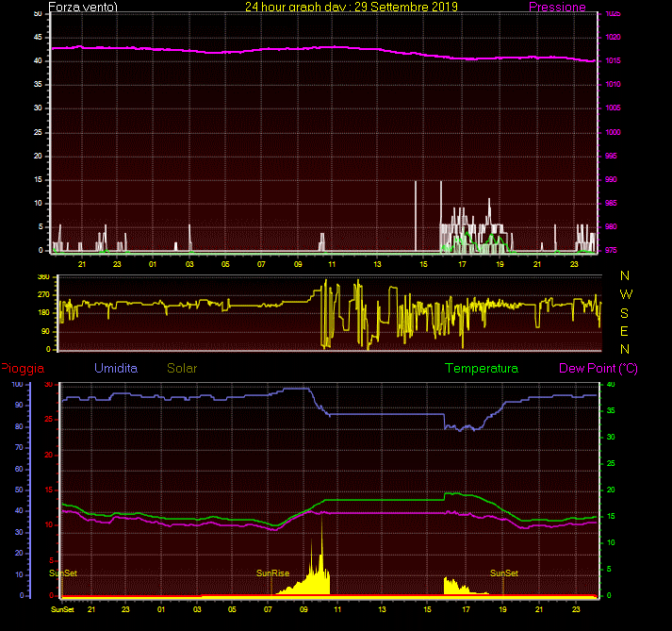Click the '1020' pressure axis value

(613, 37)
